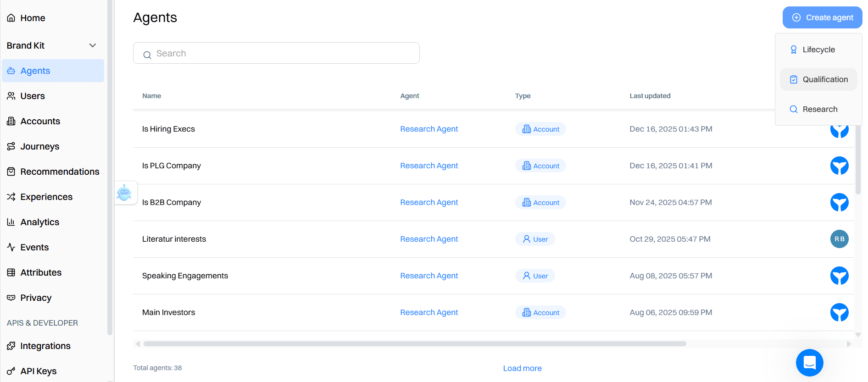This screenshot has height=382, width=868.
Task: Click the Users people icon
Action: point(11,96)
